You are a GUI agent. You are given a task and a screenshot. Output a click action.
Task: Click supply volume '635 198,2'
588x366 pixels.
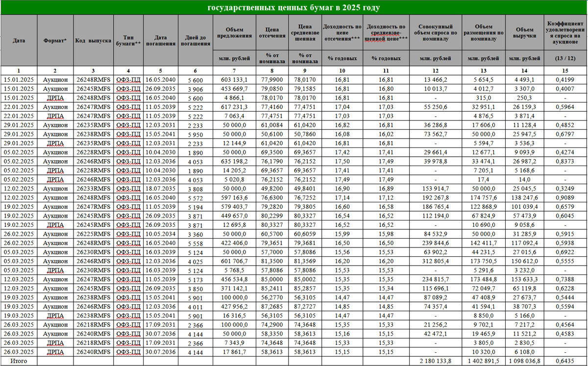point(235,161)
